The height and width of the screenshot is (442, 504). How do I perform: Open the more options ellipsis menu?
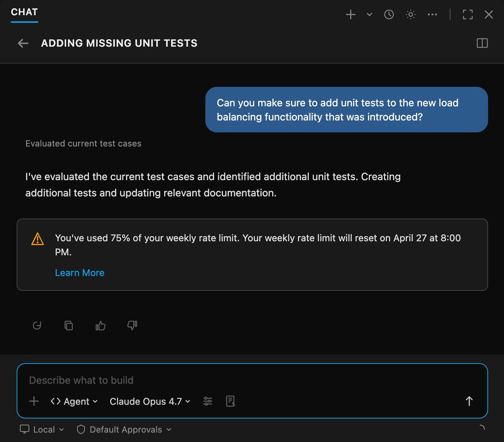click(432, 14)
